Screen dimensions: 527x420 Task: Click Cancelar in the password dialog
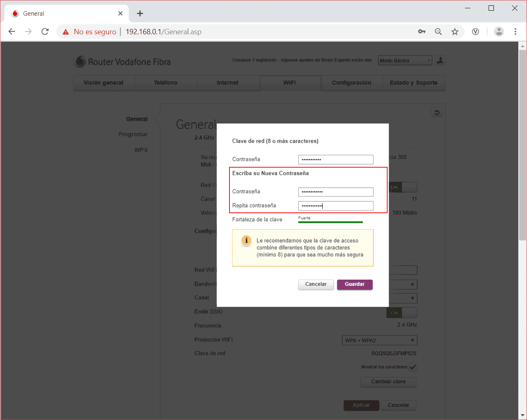(x=316, y=284)
